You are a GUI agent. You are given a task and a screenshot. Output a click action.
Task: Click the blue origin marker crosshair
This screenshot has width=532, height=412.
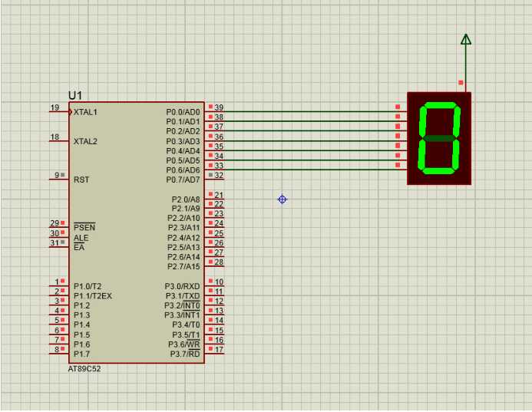click(x=283, y=199)
